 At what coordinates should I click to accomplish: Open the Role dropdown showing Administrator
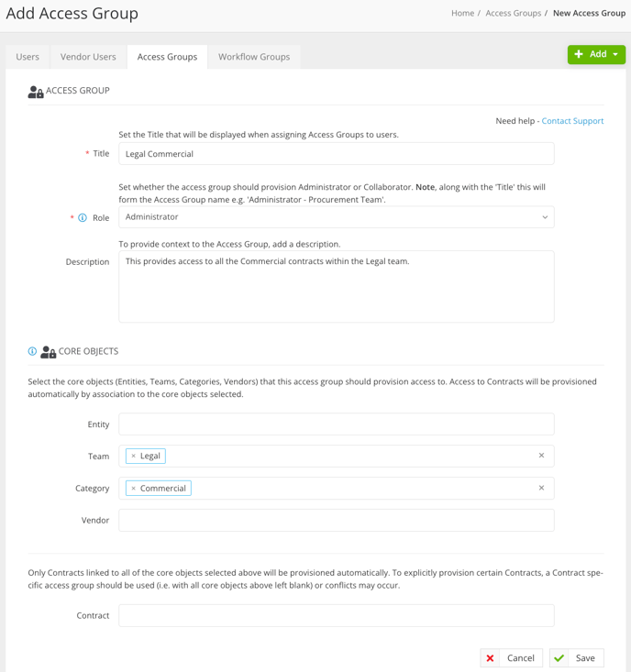(337, 217)
